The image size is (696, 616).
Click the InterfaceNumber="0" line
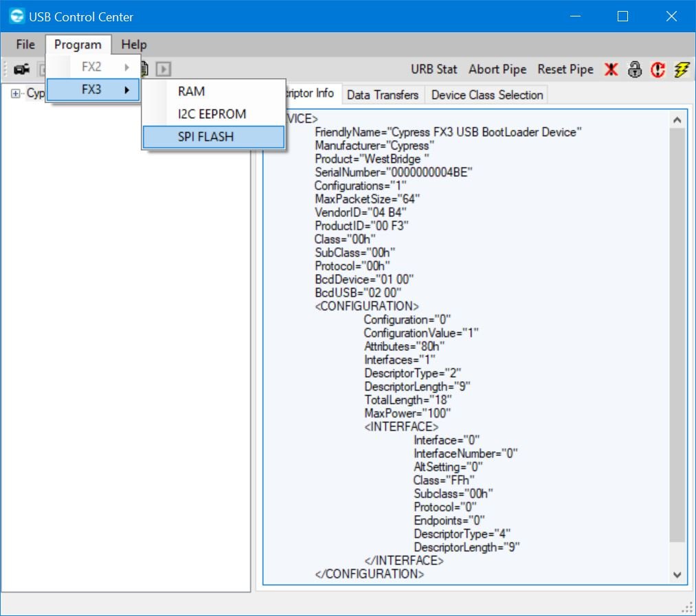pos(466,453)
